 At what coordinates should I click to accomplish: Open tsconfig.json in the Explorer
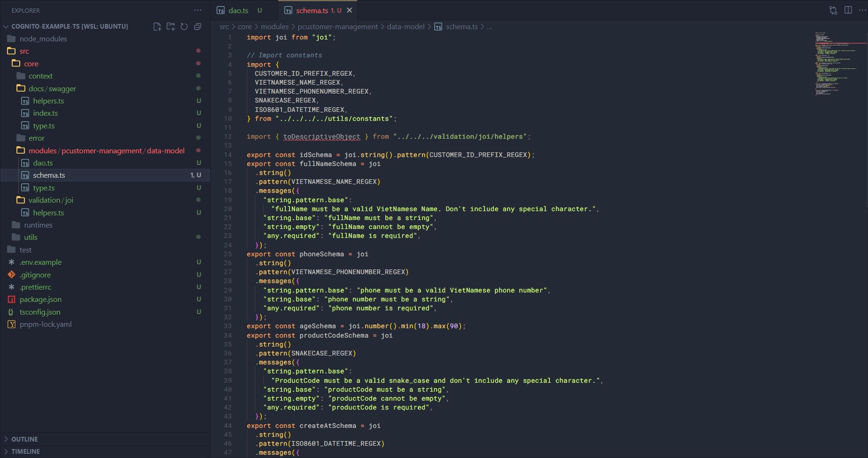[40, 312]
